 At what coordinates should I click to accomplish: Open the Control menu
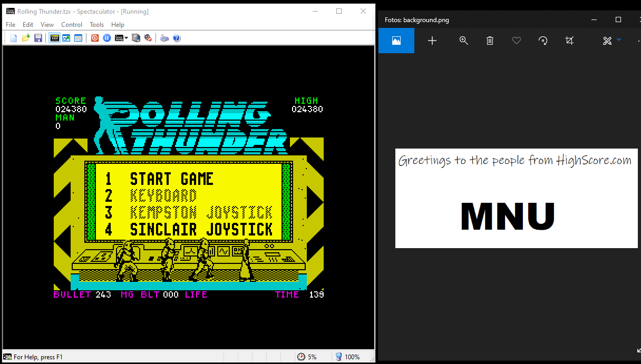72,25
